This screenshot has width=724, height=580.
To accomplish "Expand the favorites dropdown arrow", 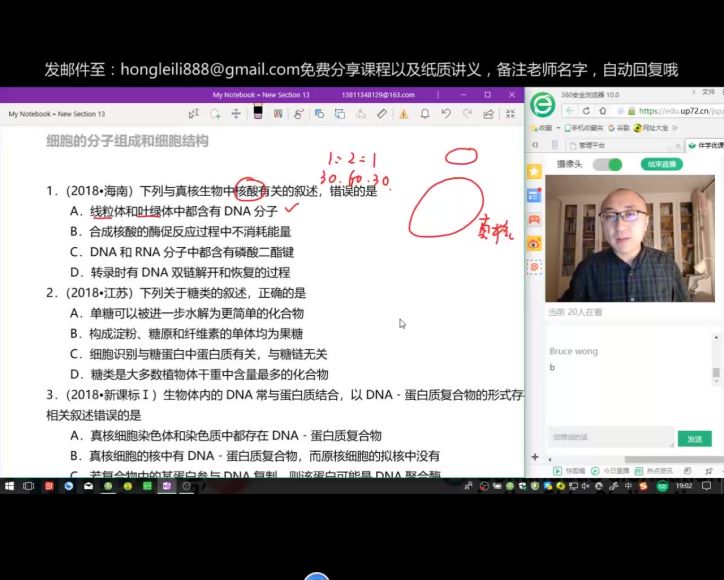I will pyautogui.click(x=558, y=128).
